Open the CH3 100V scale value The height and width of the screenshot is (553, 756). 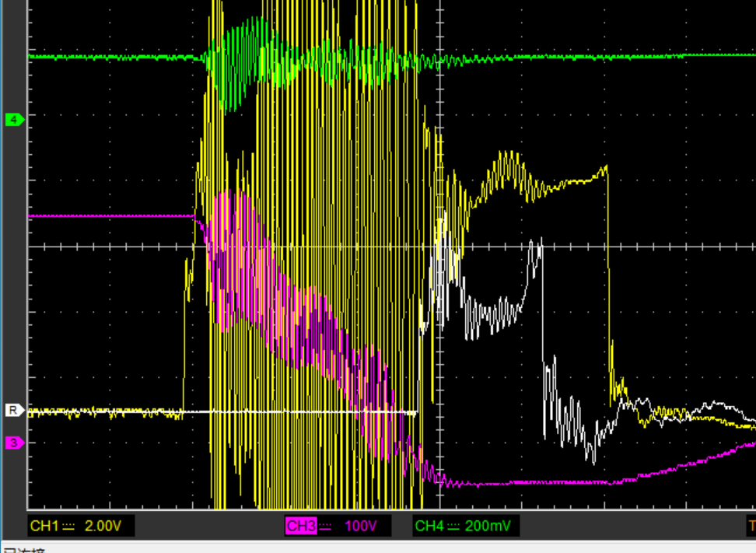point(361,526)
